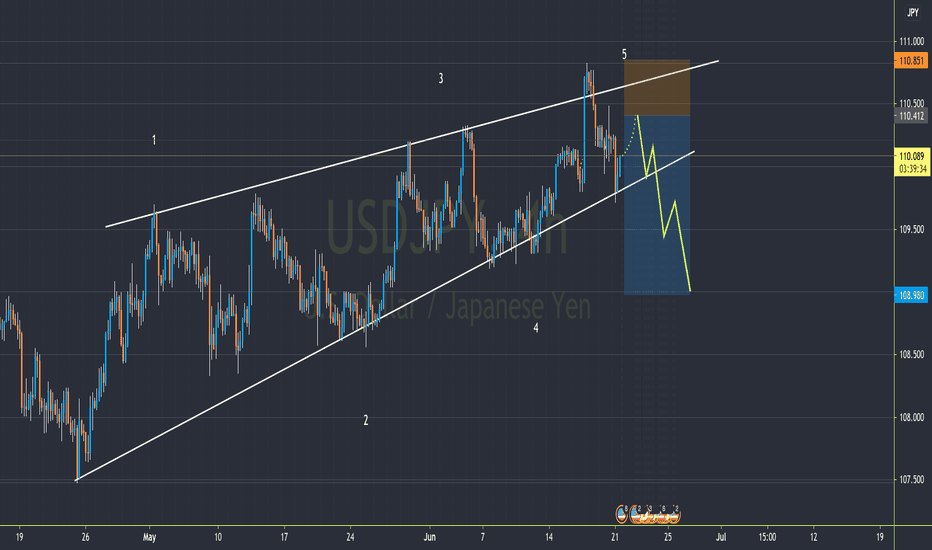Click the 24 date label on time axis
This screenshot has width=932, height=550.
pyautogui.click(x=351, y=538)
